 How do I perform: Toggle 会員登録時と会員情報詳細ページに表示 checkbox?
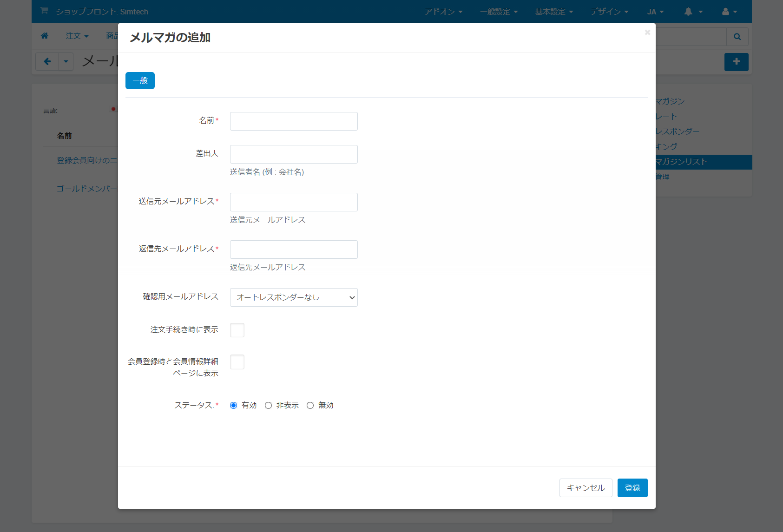pyautogui.click(x=237, y=362)
